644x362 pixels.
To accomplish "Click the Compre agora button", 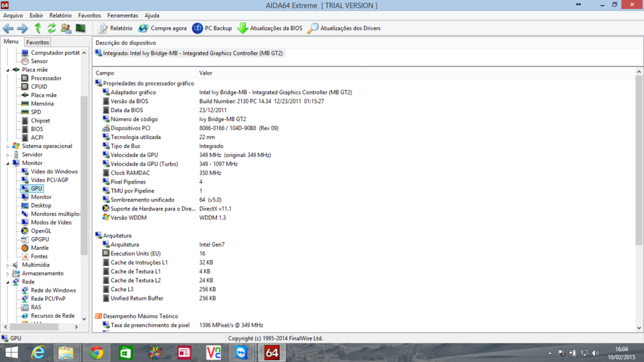I will pos(162,28).
